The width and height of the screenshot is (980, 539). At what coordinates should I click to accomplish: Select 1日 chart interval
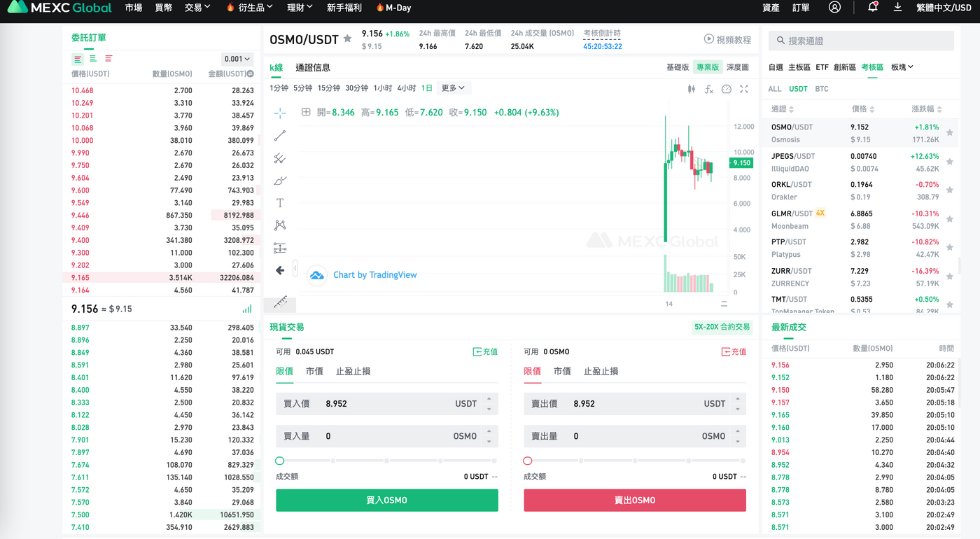426,88
